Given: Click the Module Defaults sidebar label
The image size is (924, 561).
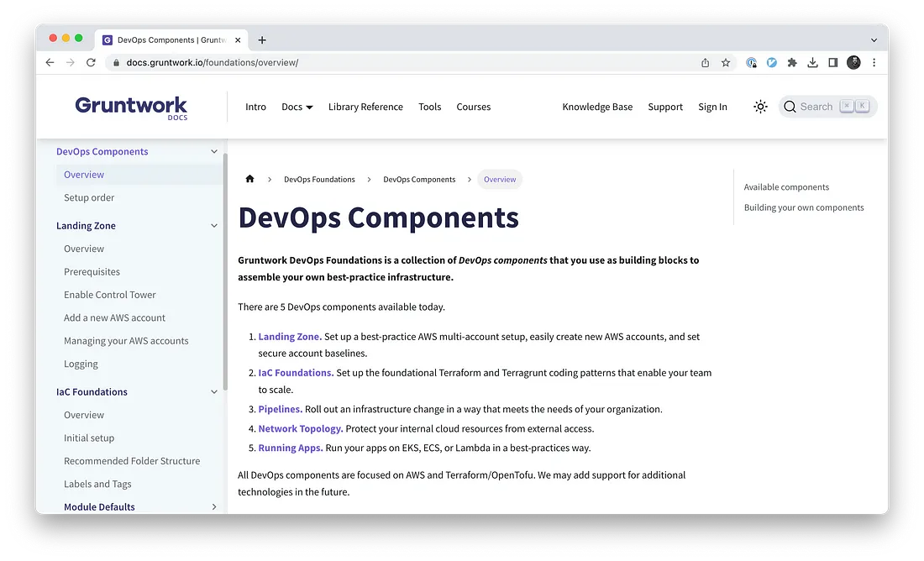Looking at the screenshot, I should (x=99, y=506).
